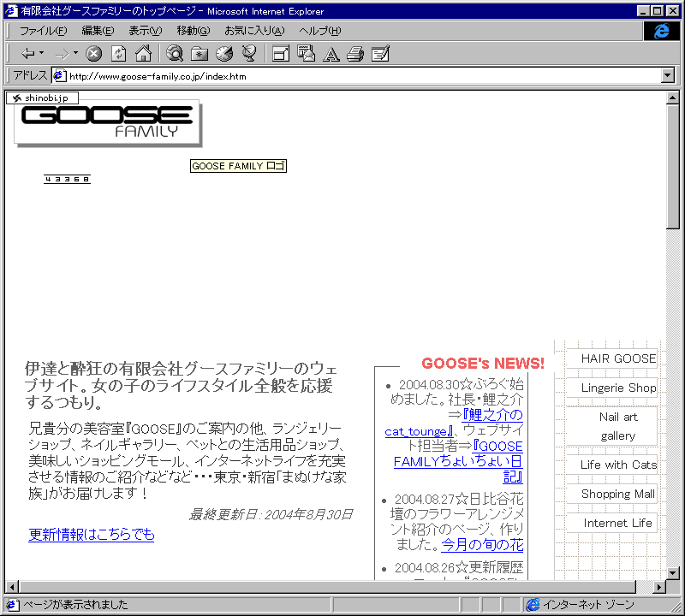Click the GOOSE FAMILY logo image
The width and height of the screenshot is (685, 616).
tap(108, 122)
